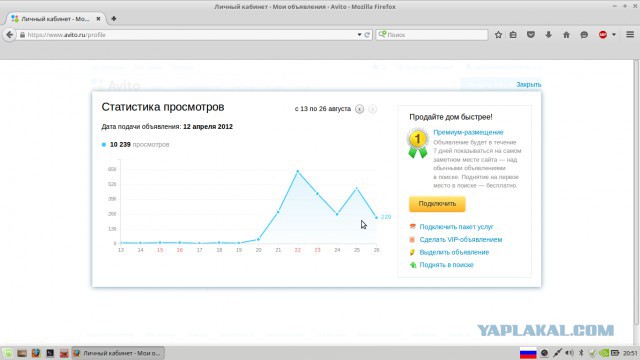Click the range text с 13 по 26 августа
Viewport: 640px width, 360px height.
coord(323,109)
